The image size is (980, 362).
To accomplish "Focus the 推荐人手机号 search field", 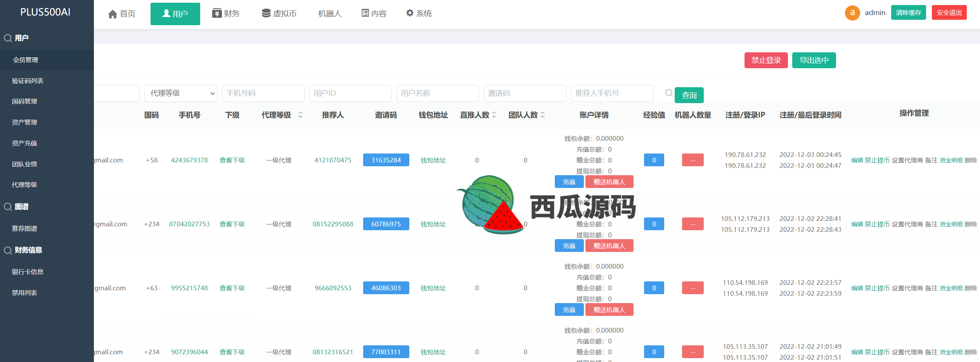I will point(612,93).
